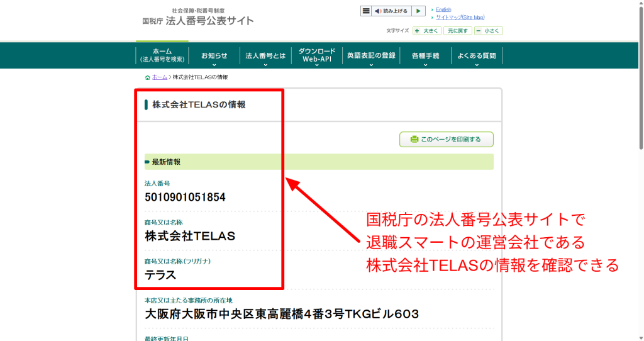Expand the chevron under よくある質問
644x341 pixels.
click(477, 65)
